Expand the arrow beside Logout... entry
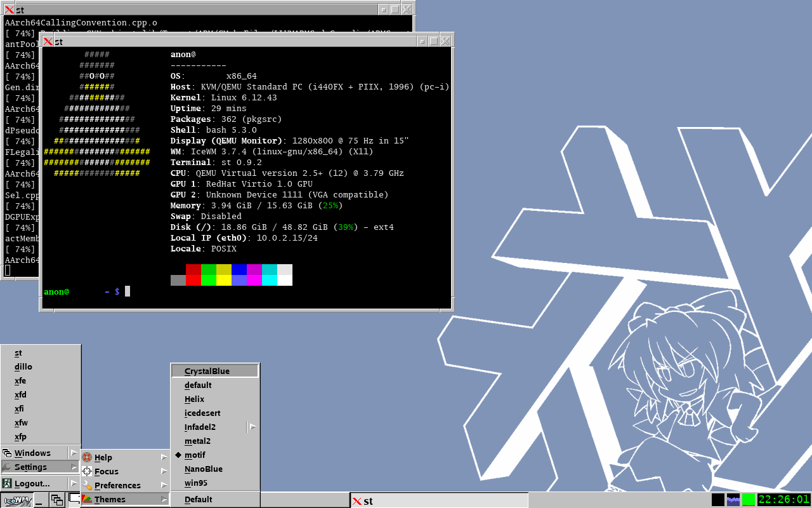This screenshot has height=508, width=812. pos(74,483)
